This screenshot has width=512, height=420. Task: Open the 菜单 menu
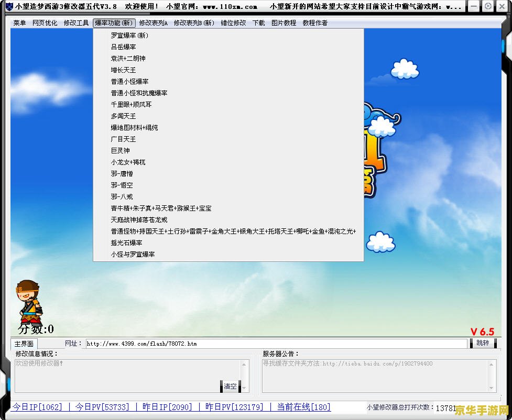coord(19,23)
